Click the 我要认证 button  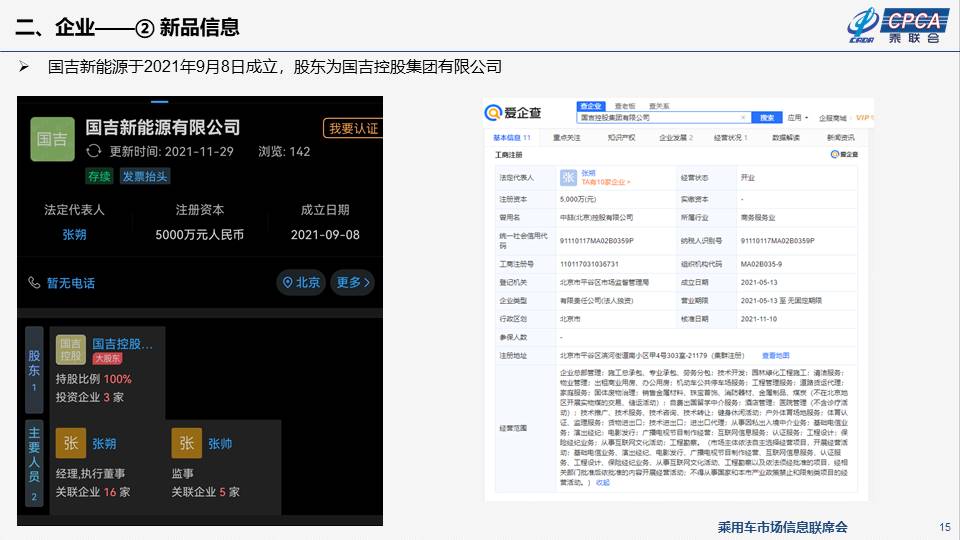coord(353,128)
